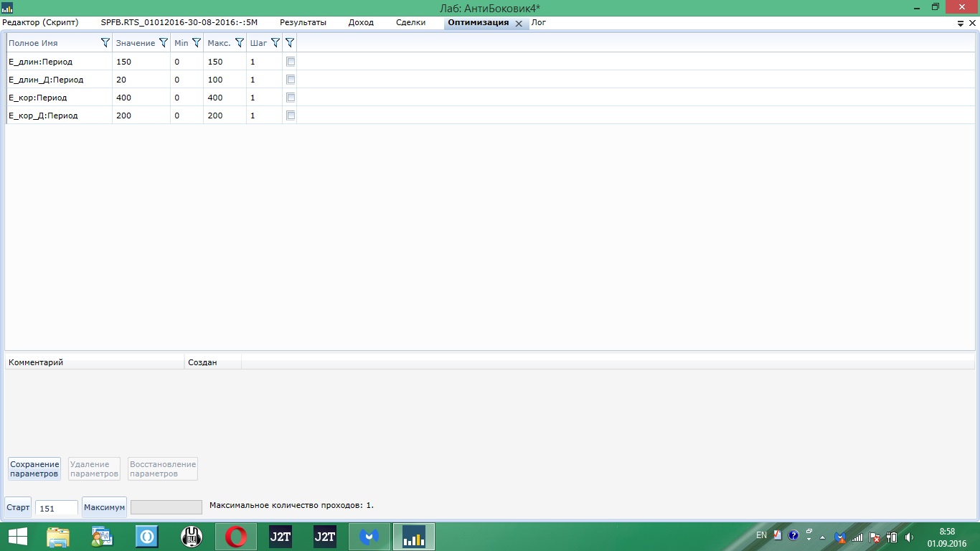Open File Explorer from the taskbar
This screenshot has width=980, height=551.
tap(58, 537)
